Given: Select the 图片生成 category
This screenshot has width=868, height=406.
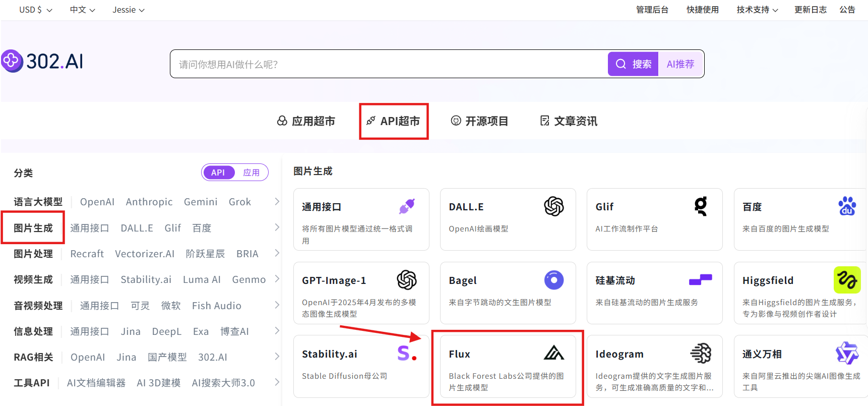Looking at the screenshot, I should pyautogui.click(x=33, y=228).
